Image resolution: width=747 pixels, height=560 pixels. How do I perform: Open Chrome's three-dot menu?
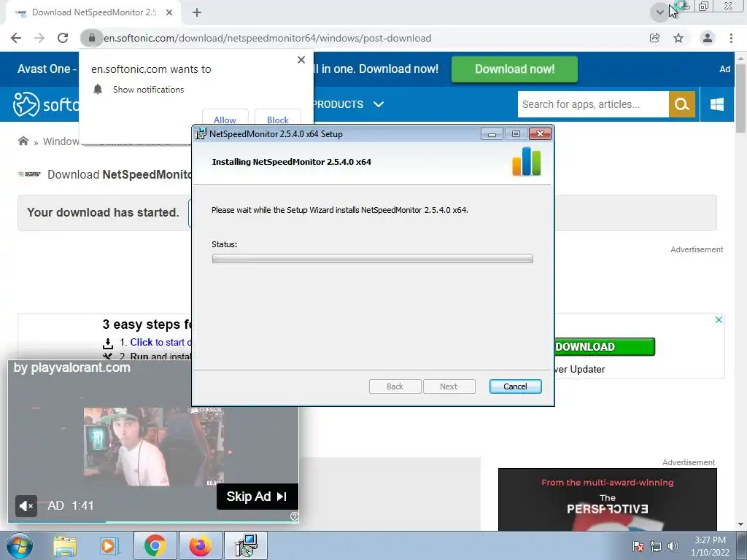[731, 38]
